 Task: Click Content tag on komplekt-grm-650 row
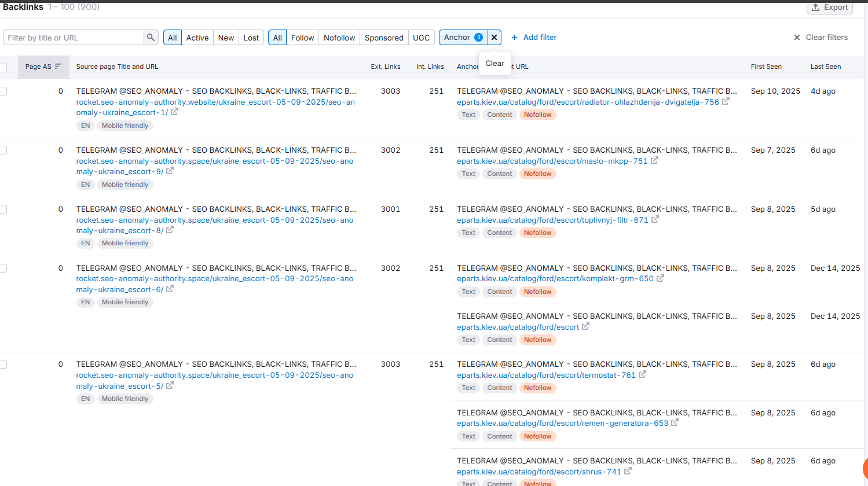tap(500, 292)
